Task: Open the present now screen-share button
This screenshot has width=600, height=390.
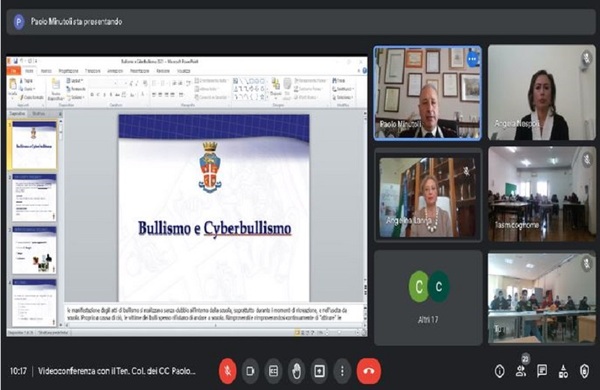Action: click(x=319, y=370)
